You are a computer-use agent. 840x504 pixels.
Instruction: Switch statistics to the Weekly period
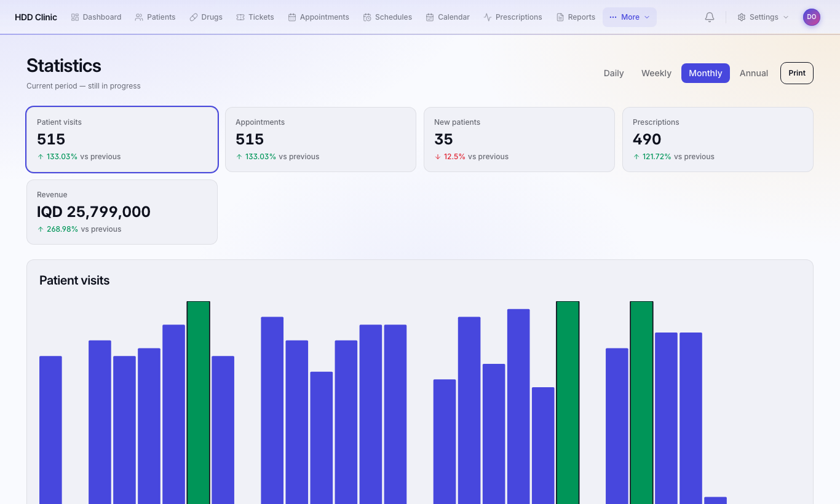[656, 73]
